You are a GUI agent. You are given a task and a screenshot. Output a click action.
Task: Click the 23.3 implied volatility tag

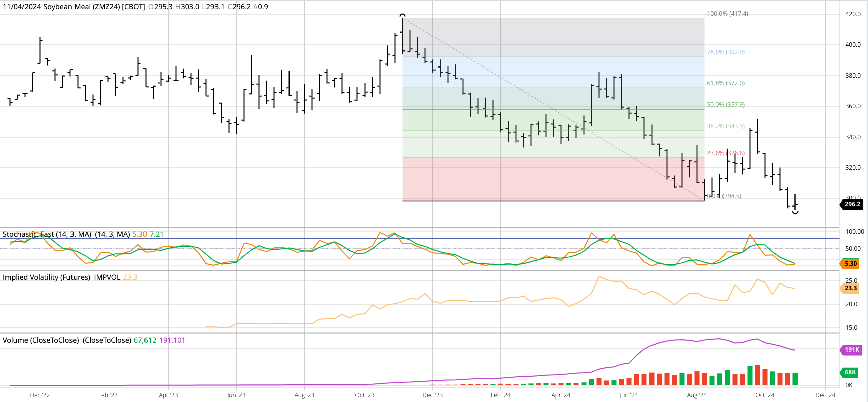tap(850, 288)
